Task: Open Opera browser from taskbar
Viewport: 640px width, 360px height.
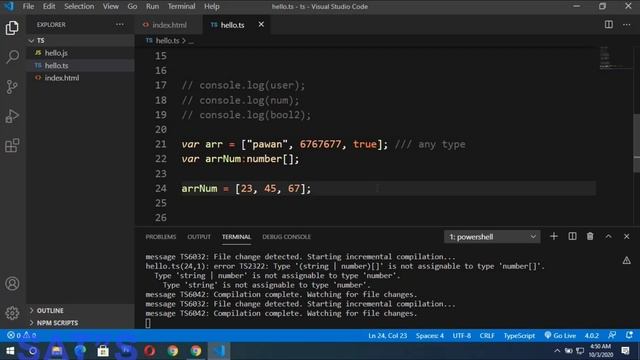Action: coord(149,351)
